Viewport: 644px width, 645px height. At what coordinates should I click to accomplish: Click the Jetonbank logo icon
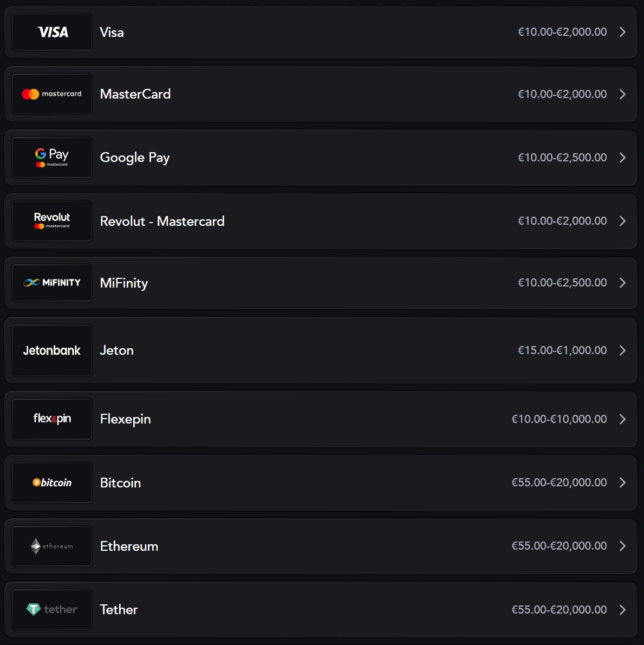click(52, 350)
